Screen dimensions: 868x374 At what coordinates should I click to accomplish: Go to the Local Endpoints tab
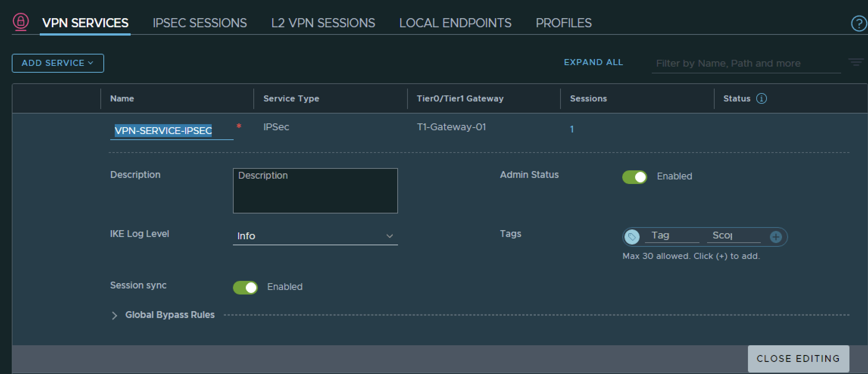[455, 23]
